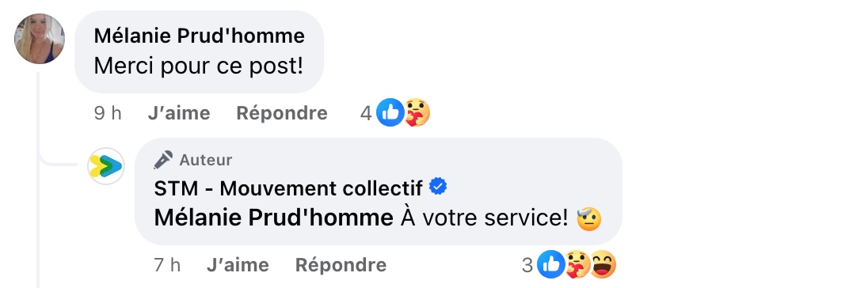This screenshot has height=288, width=868.
Task: Open STM - Mouvement collectif page link
Action: pyautogui.click(x=288, y=188)
